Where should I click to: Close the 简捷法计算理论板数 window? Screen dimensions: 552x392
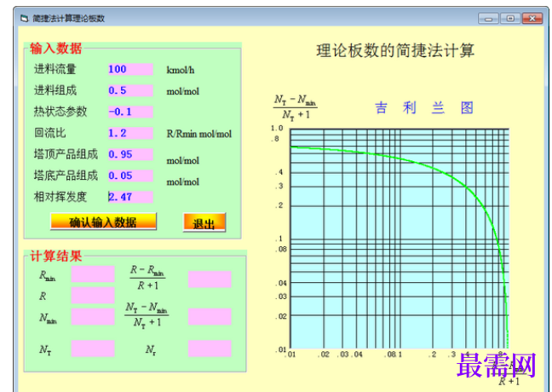click(532, 18)
